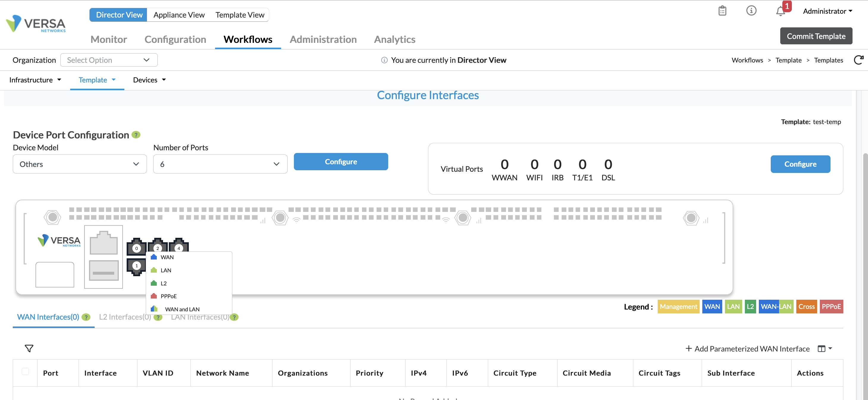Viewport: 868px width, 400px height.
Task: Click the USB port on device image
Action: (104, 271)
